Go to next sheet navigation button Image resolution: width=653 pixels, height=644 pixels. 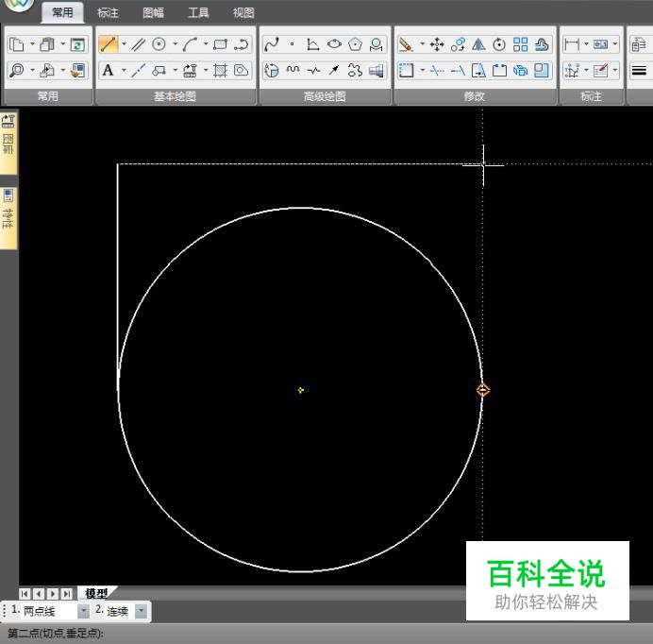click(53, 593)
